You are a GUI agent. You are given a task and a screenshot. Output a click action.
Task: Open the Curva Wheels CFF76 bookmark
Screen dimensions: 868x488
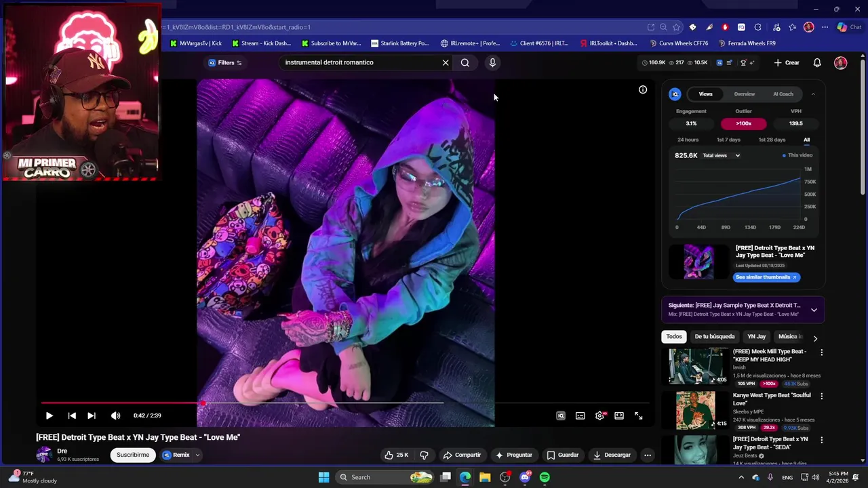click(x=679, y=43)
